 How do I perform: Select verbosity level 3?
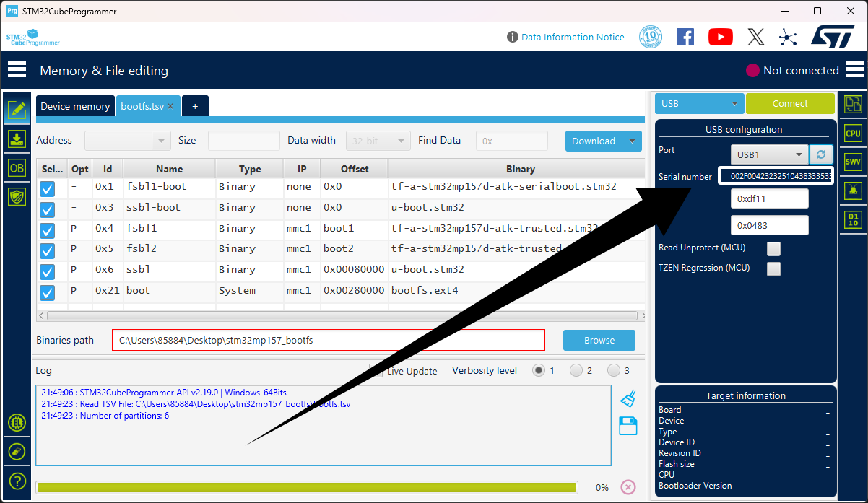point(614,370)
